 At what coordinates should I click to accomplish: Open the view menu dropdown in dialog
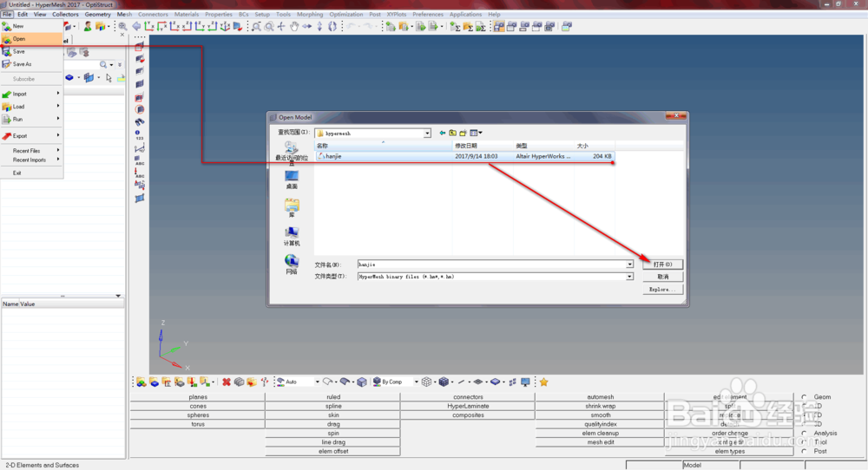coord(476,133)
